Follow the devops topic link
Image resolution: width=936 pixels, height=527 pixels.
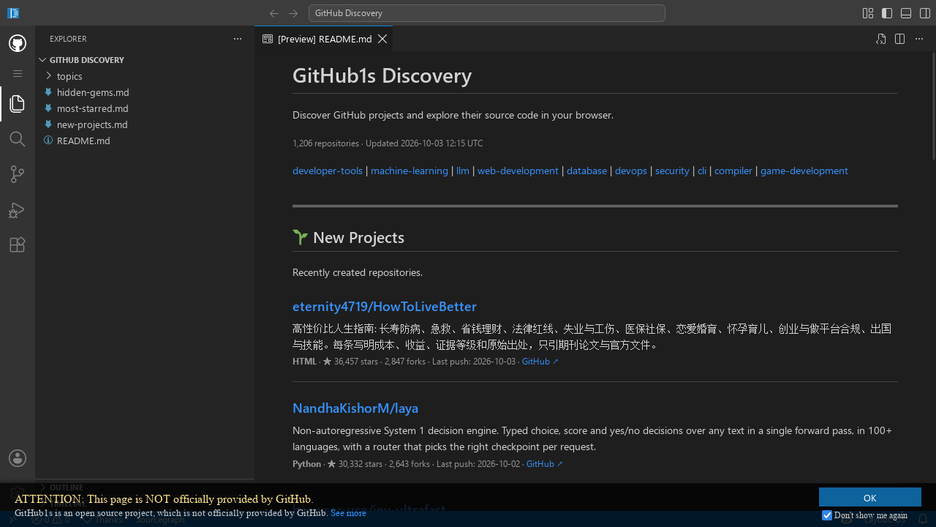[631, 171]
